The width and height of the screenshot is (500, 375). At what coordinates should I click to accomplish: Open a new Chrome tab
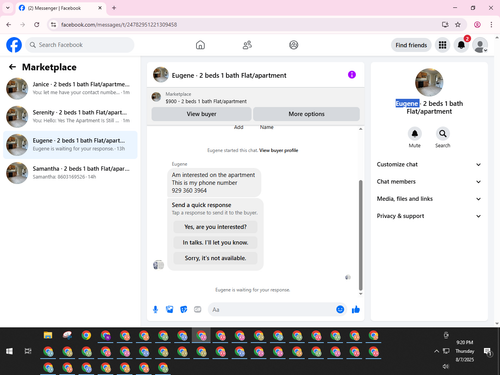pyautogui.click(x=114, y=8)
